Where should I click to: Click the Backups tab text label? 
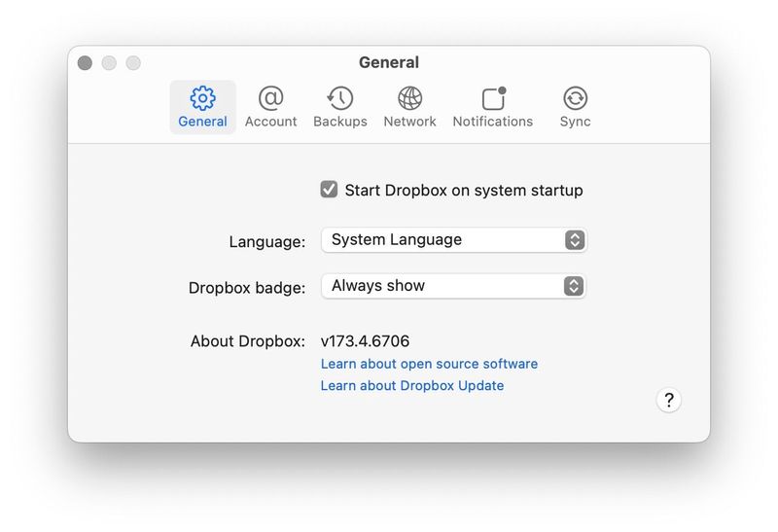(339, 122)
